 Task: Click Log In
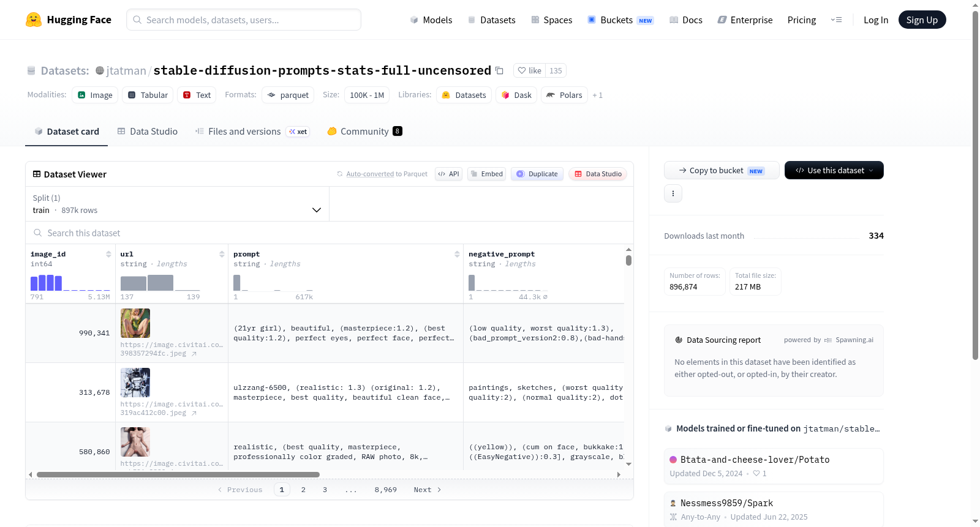(x=876, y=20)
